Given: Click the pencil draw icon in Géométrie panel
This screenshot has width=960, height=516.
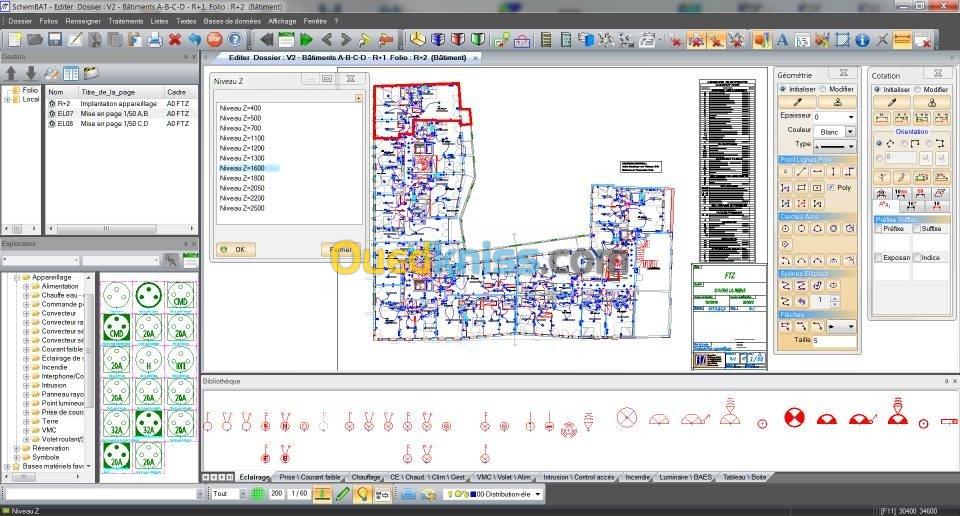Looking at the screenshot, I should point(797,102).
